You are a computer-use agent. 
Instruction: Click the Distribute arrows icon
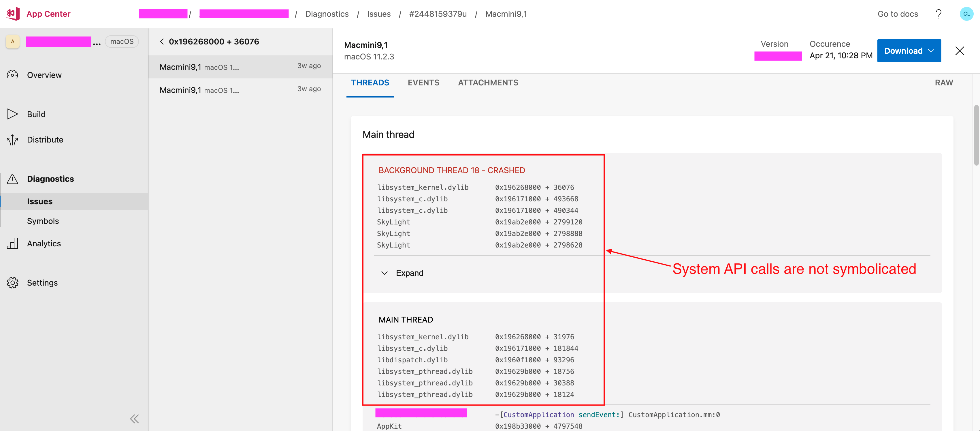pos(13,140)
